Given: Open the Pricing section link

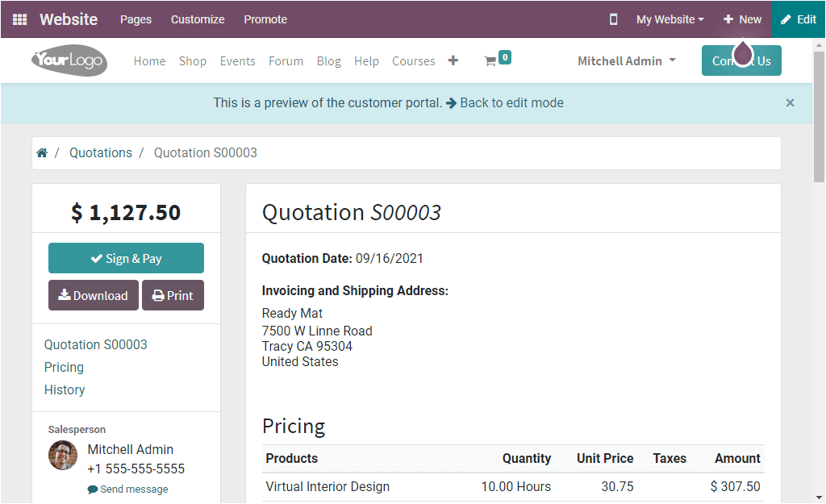Looking at the screenshot, I should click(64, 367).
